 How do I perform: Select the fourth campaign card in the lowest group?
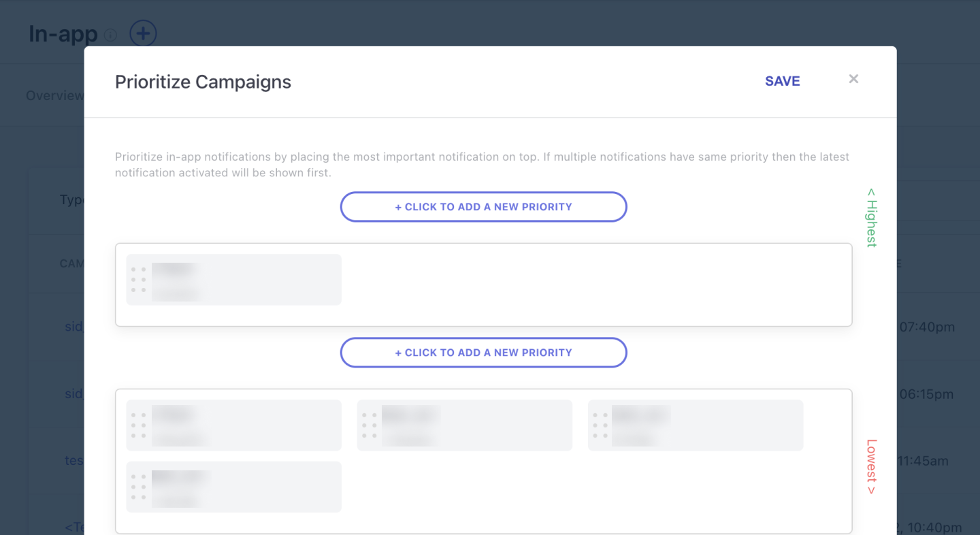[245, 487]
